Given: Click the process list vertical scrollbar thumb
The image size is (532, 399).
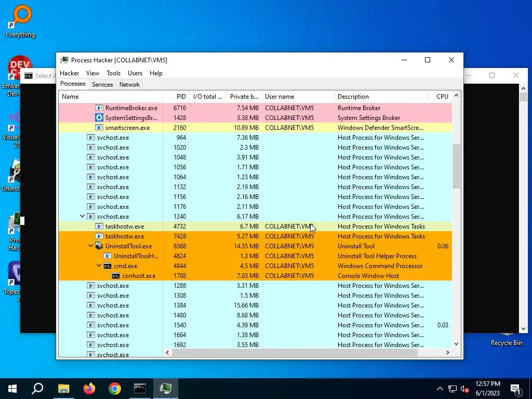Looking at the screenshot, I should 456,166.
